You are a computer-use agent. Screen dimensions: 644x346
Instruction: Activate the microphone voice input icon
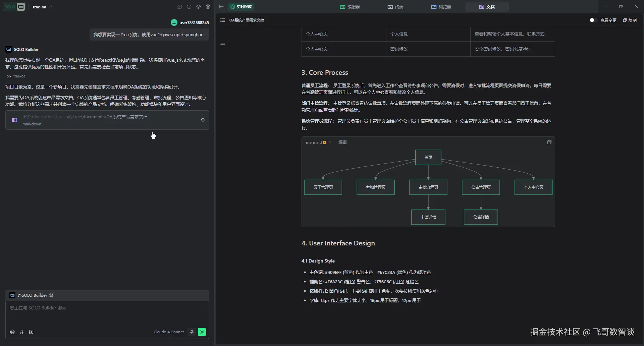(192, 332)
